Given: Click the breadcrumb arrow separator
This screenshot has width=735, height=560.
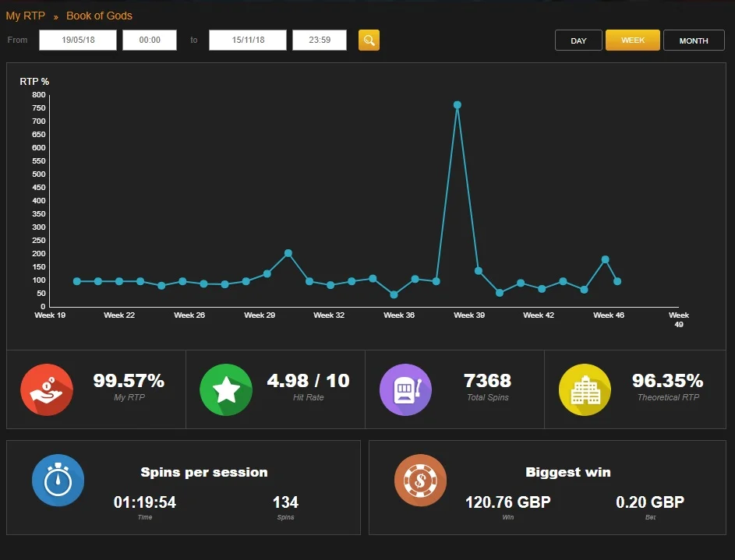Looking at the screenshot, I should tap(56, 17).
